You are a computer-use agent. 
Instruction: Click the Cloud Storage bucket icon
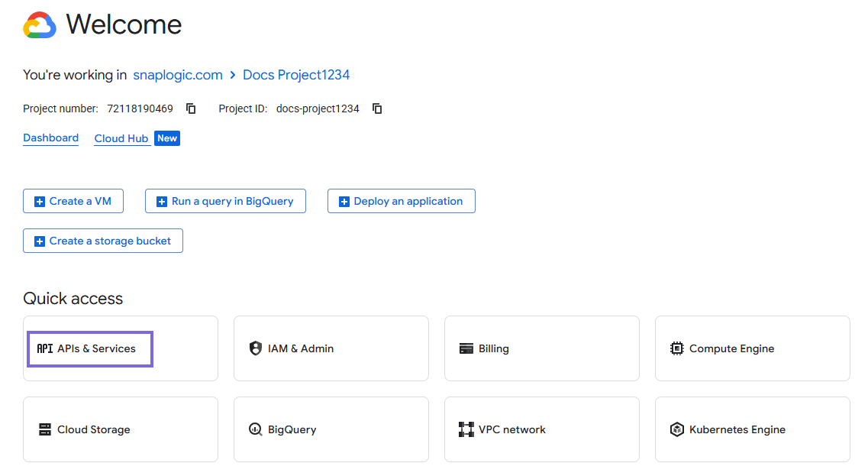45,429
